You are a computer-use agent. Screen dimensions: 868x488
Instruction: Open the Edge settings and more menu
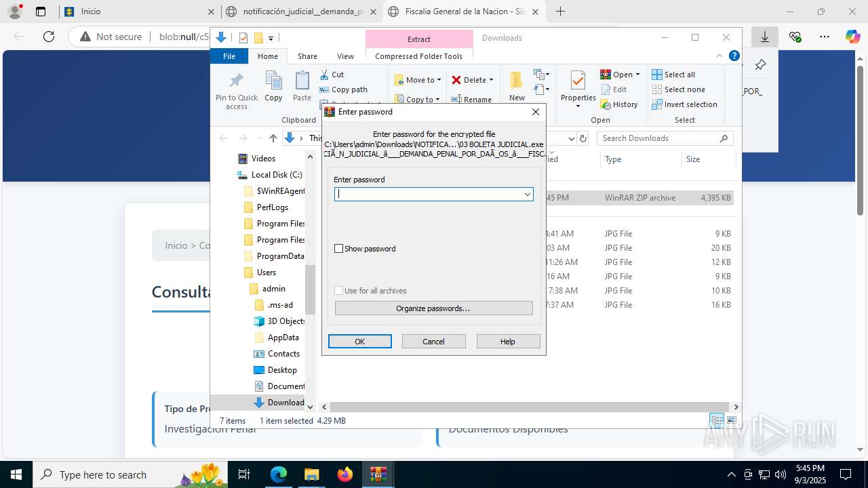tap(824, 37)
